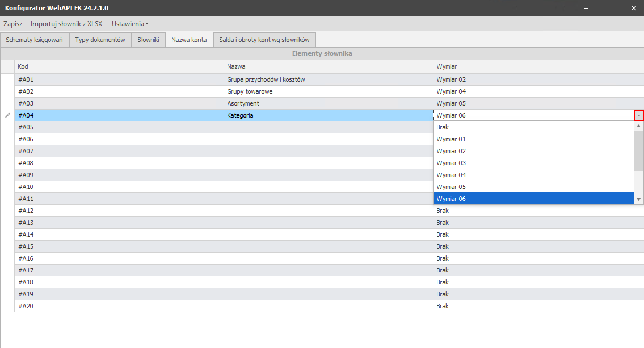The height and width of the screenshot is (348, 644).
Task: Click the pencil edit icon beside row #A04
Action: pyautogui.click(x=7, y=115)
